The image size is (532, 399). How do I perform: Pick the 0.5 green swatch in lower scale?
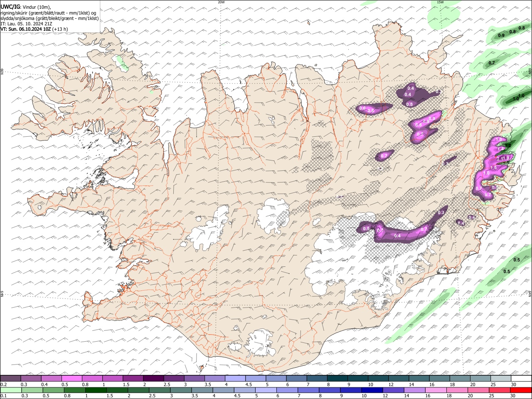[x=53, y=390]
